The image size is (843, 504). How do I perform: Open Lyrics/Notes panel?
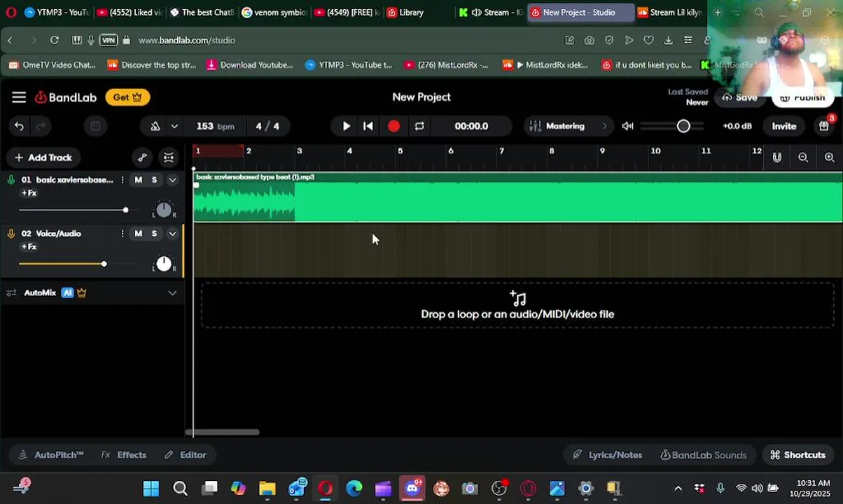608,455
